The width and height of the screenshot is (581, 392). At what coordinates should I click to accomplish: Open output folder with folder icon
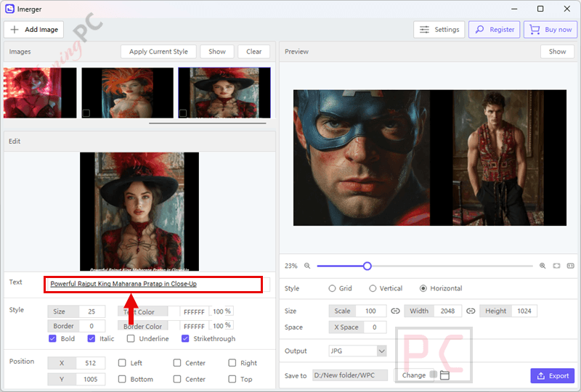(444, 375)
